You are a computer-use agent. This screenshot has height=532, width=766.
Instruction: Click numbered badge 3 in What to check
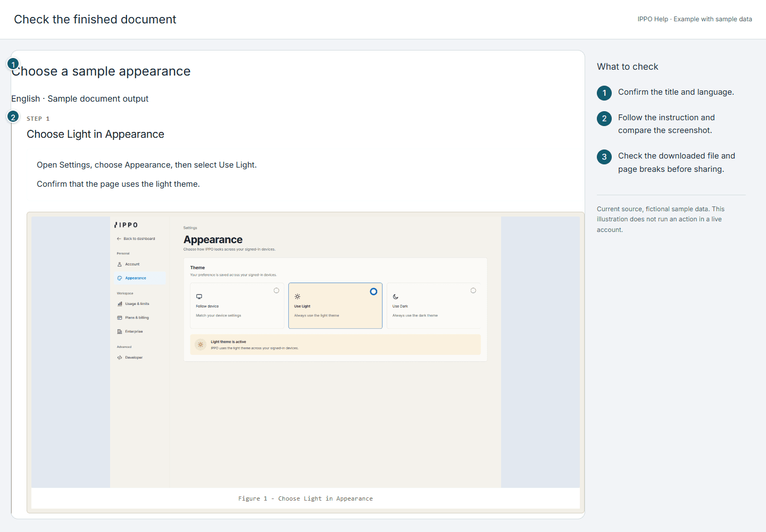(x=604, y=157)
